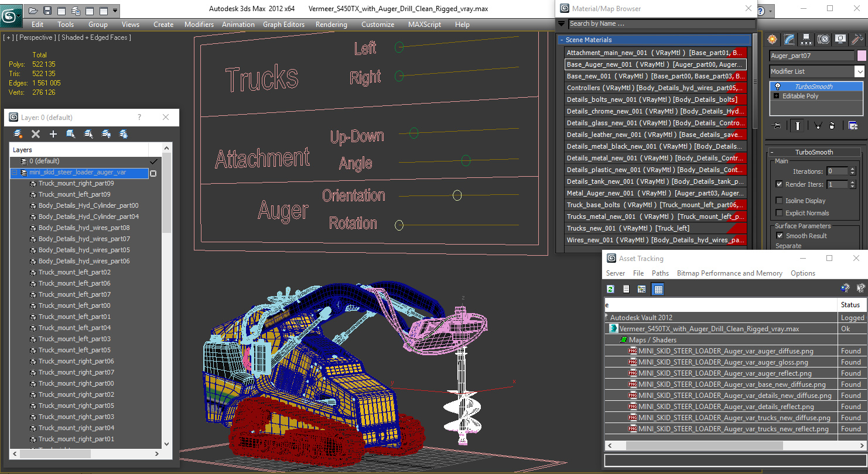Screen dimensions: 868x474
Task: Click the Auger Rotation slider handle
Action: [399, 225]
